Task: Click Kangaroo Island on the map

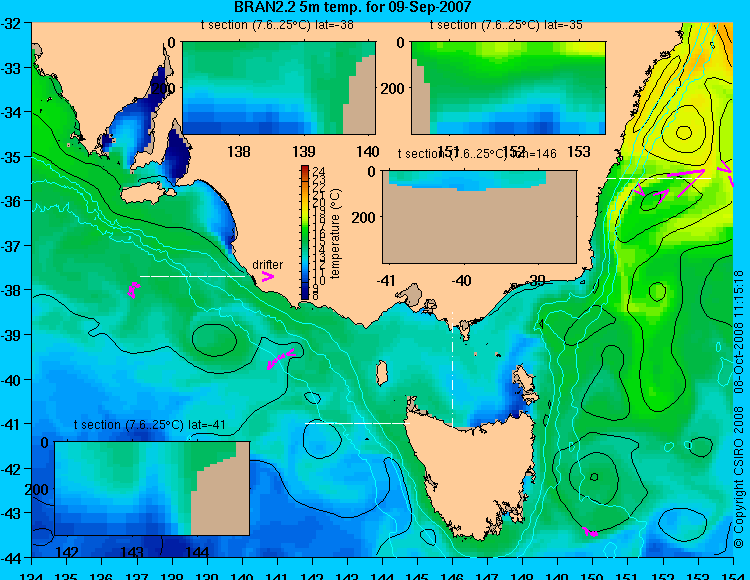Action: coord(147,192)
